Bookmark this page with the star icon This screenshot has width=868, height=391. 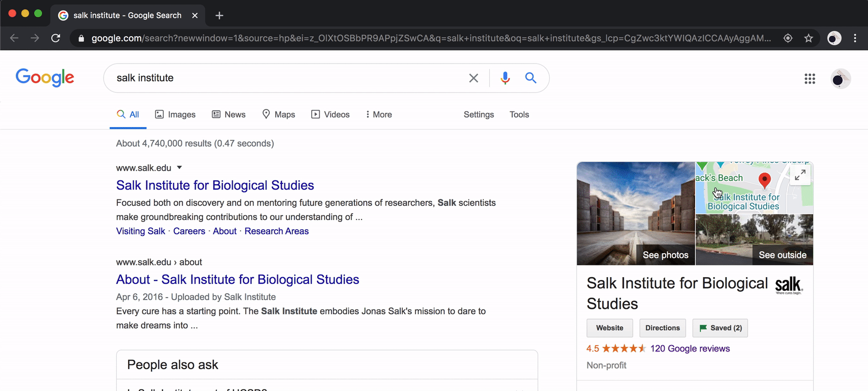[808, 38]
